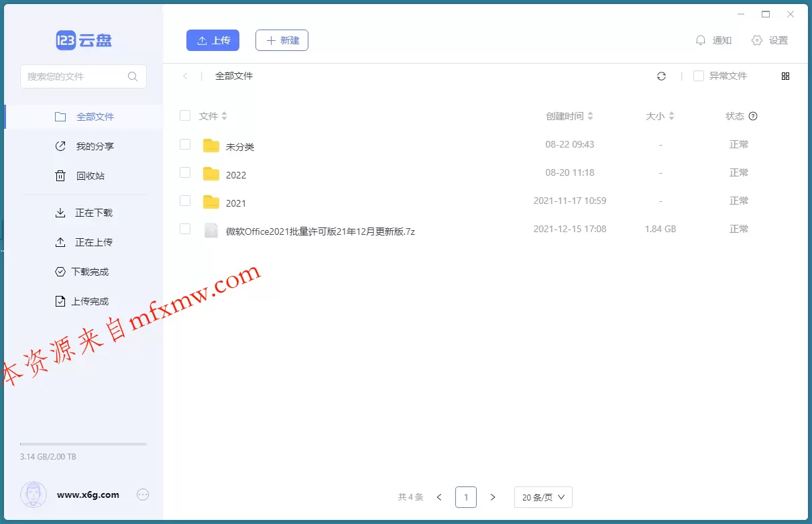Viewport: 812px width, 524px height.
Task: Click the Office2021 7z file icon
Action: tap(211, 230)
